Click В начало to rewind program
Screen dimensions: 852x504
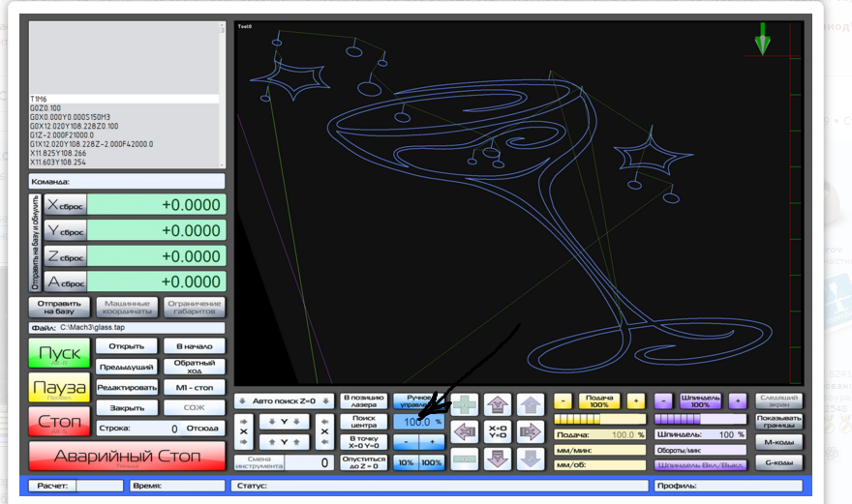coord(194,346)
